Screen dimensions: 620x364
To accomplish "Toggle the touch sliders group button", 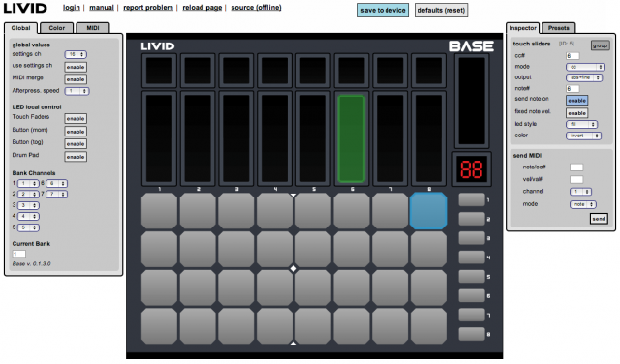I will pos(600,45).
